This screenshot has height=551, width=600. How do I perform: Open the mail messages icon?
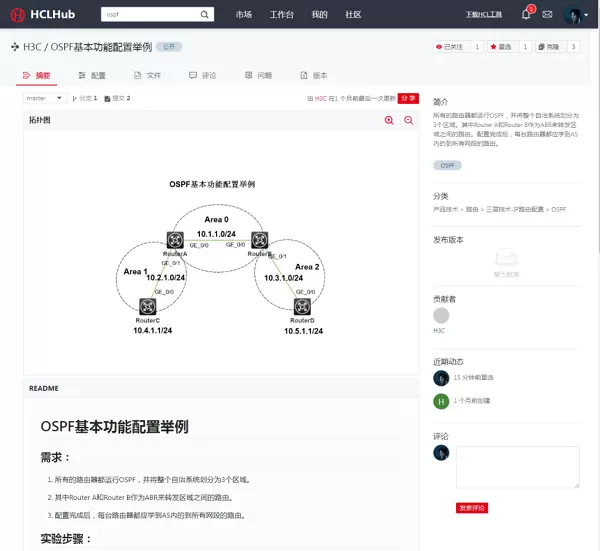547,15
